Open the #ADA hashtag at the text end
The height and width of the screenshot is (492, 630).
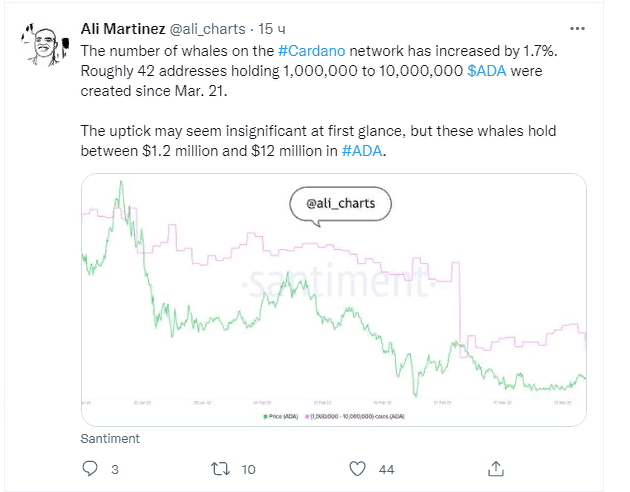(360, 151)
